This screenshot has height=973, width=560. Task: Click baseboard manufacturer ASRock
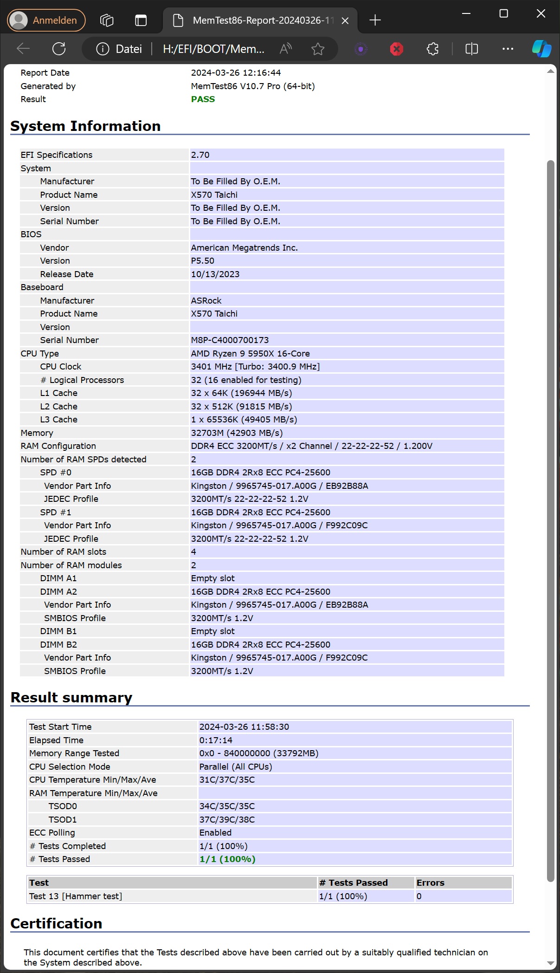(206, 301)
